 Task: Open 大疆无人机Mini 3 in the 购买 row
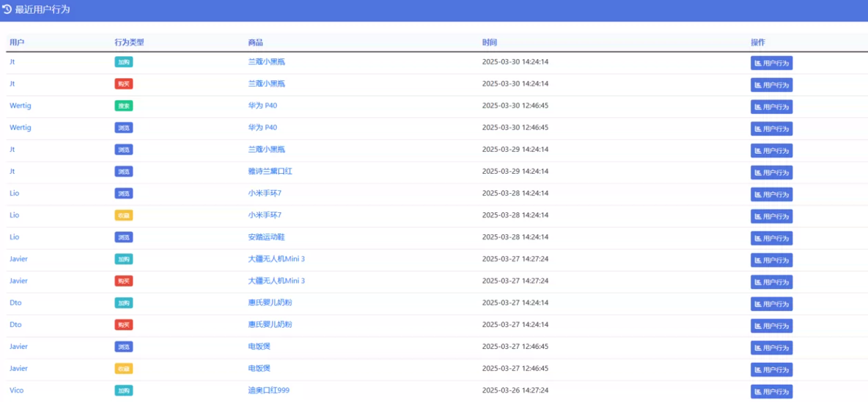coord(277,281)
